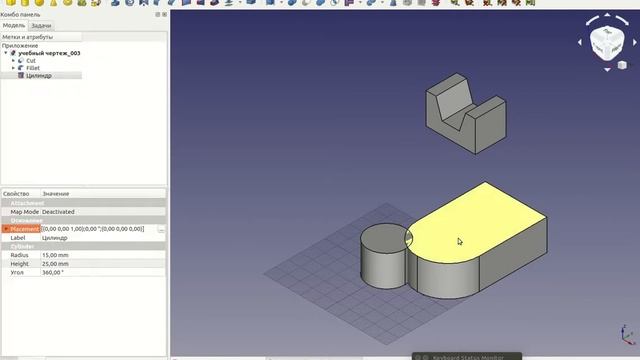
Task: Edit the Height value 25,00 mm
Action: coord(103,264)
